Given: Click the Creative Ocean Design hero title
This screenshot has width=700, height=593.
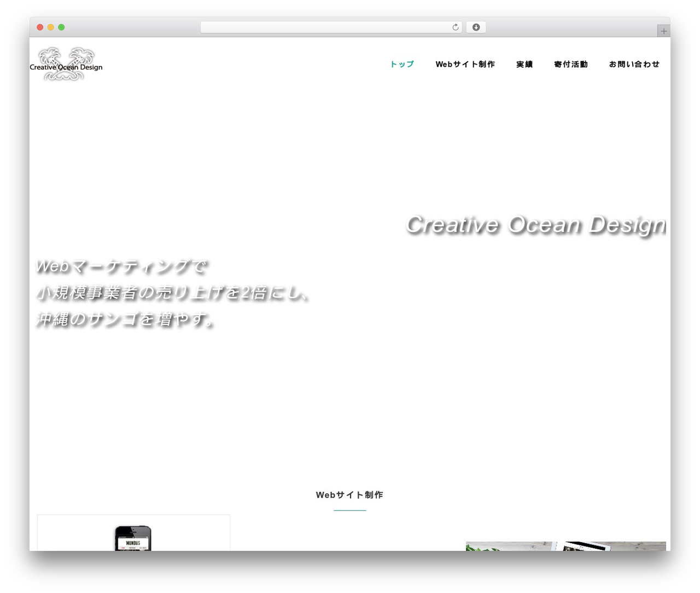Looking at the screenshot, I should tap(536, 225).
